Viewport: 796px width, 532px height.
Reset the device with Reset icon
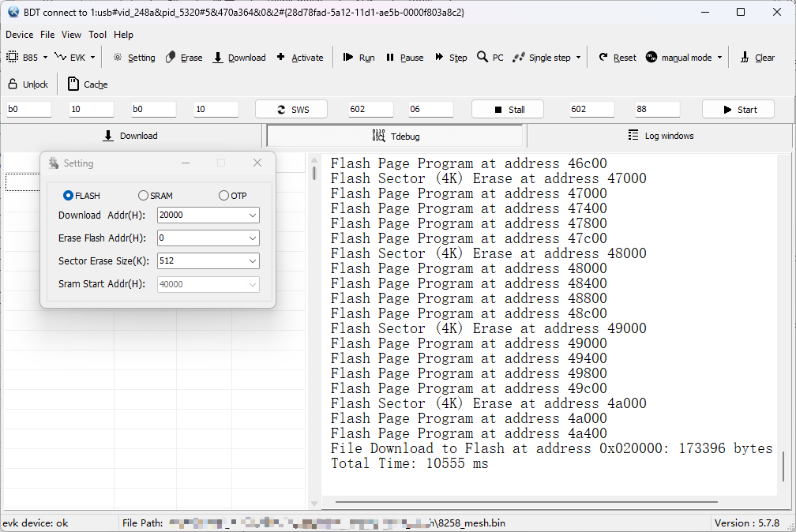(x=603, y=58)
